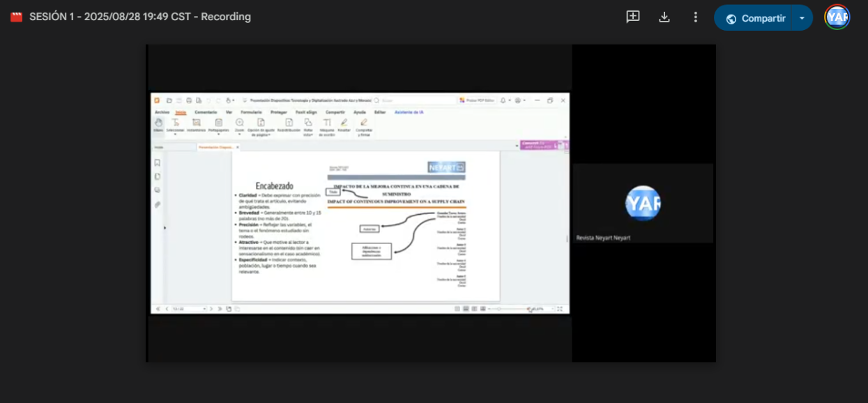Open the bookmarks panel in left sidebar
The width and height of the screenshot is (868, 403).
pos(158,162)
